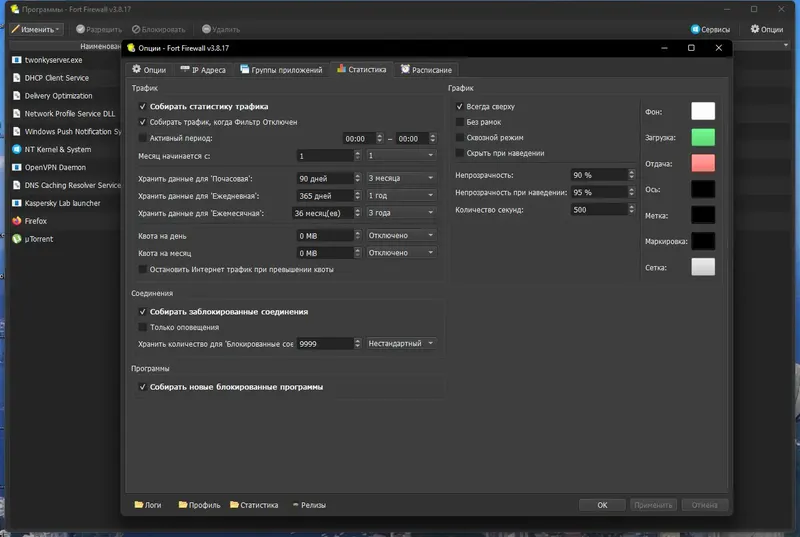Click the DNS Caching Resolver Service icon
This screenshot has height=537, width=800.
point(16,185)
